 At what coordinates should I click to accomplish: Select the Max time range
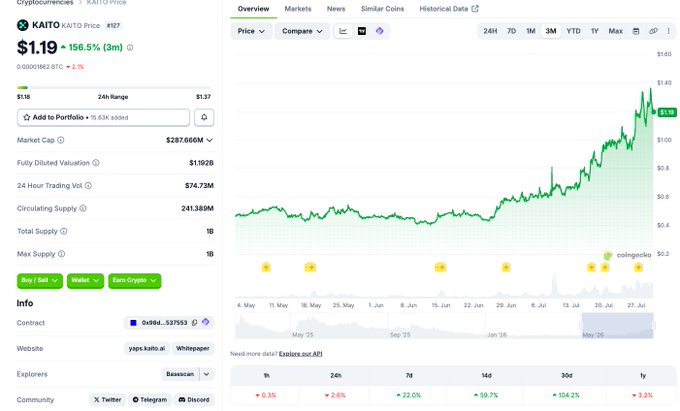pyautogui.click(x=615, y=31)
